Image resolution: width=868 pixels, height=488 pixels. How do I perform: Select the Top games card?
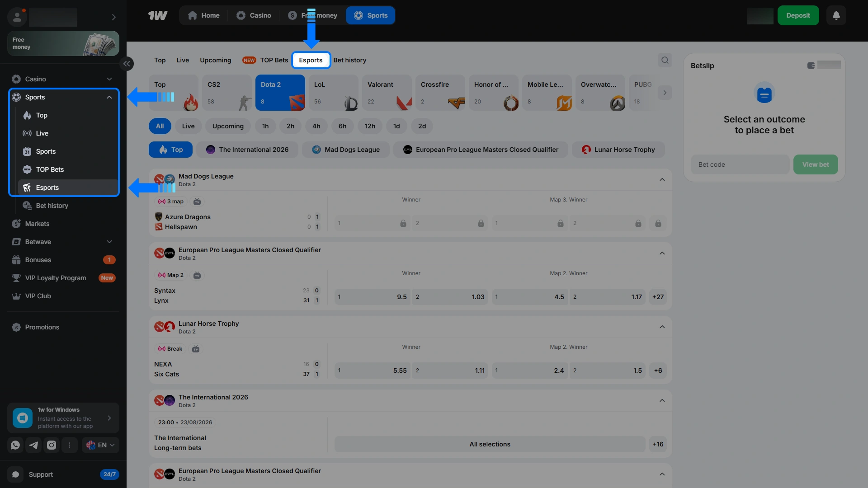point(174,93)
